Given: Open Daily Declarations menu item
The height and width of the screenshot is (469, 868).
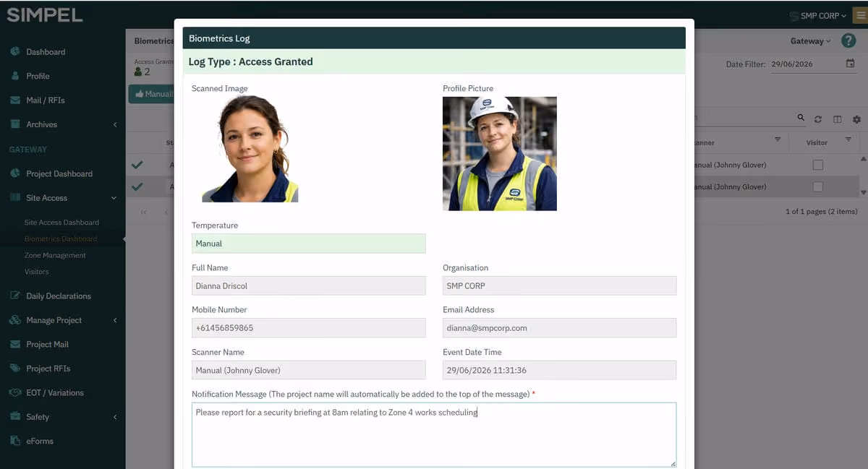Looking at the screenshot, I should (59, 296).
